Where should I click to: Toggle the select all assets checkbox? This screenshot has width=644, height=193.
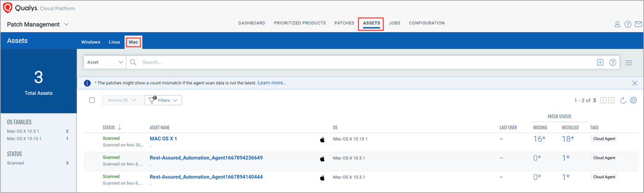92,101
